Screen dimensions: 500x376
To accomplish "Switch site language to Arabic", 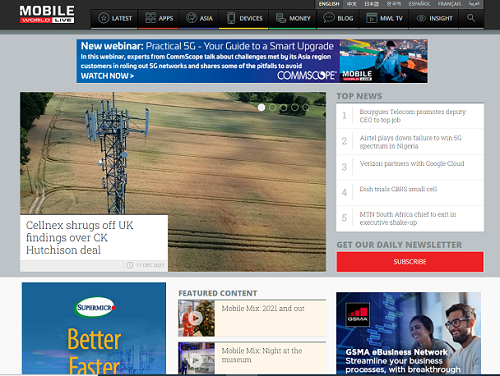I will (474, 4).
